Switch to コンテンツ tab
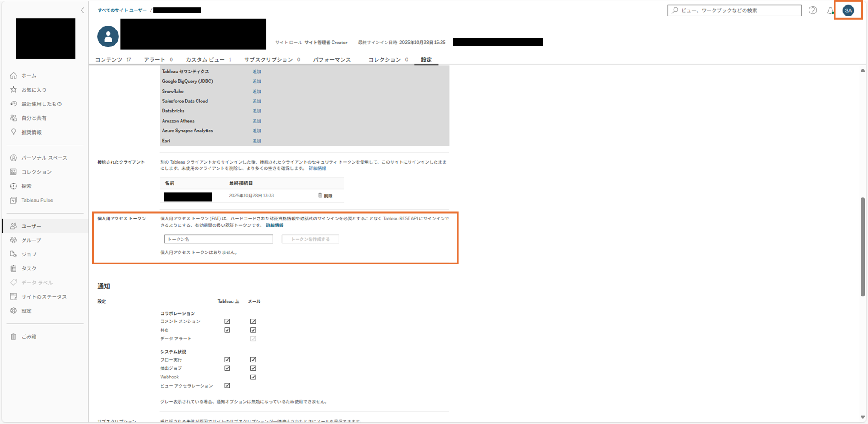 [113, 59]
